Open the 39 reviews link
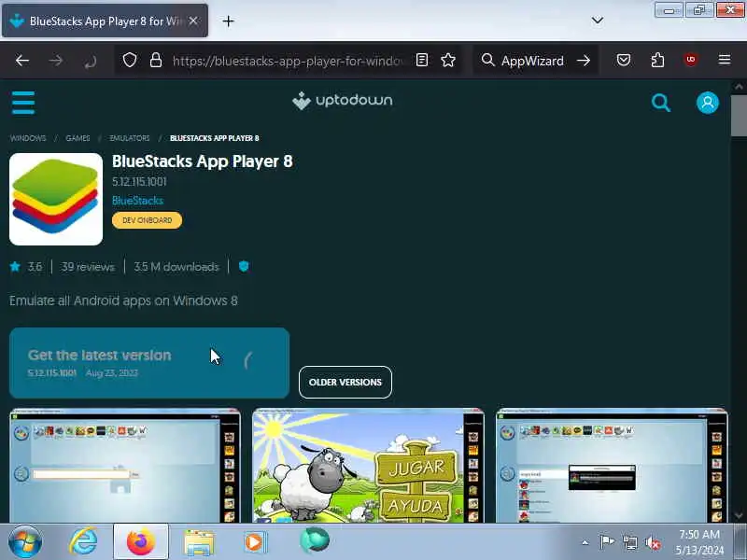Image resolution: width=747 pixels, height=560 pixels. [x=88, y=267]
